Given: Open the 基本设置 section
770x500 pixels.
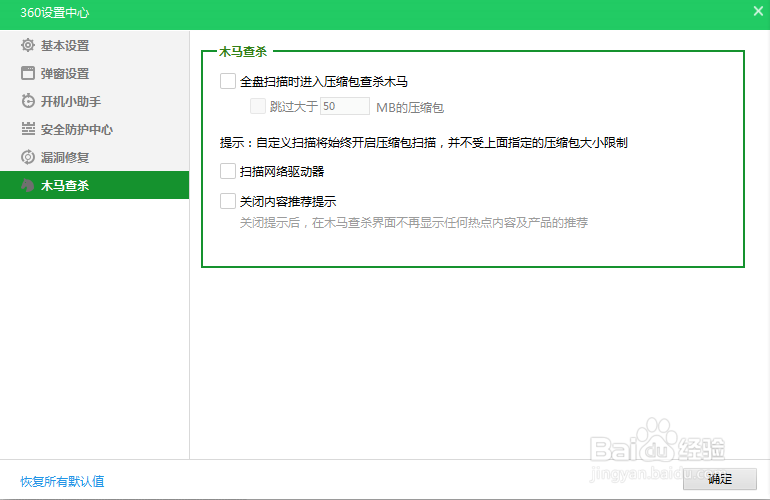Looking at the screenshot, I should [94, 45].
